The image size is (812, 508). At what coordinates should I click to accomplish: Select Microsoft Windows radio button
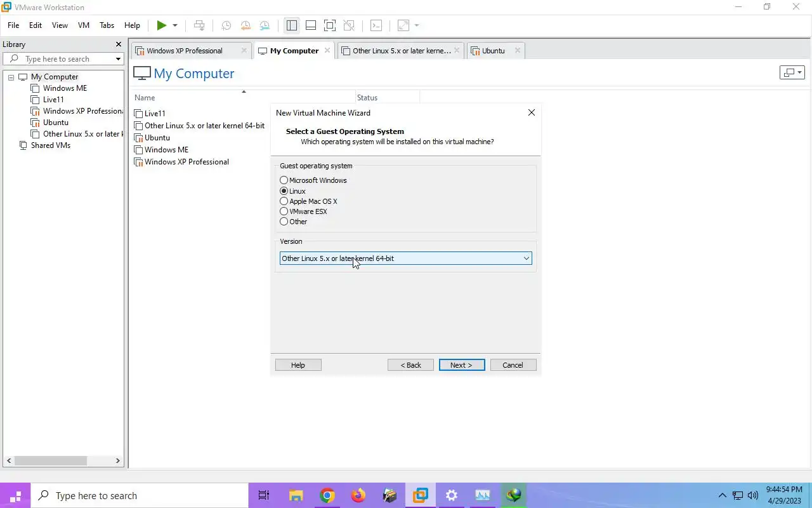pos(284,180)
